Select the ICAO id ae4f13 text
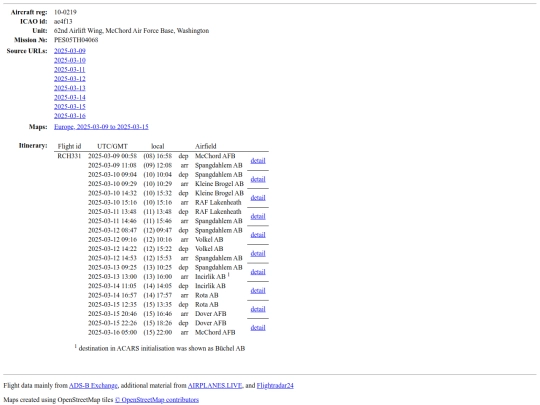This screenshot has height=405, width=540. 63,21
